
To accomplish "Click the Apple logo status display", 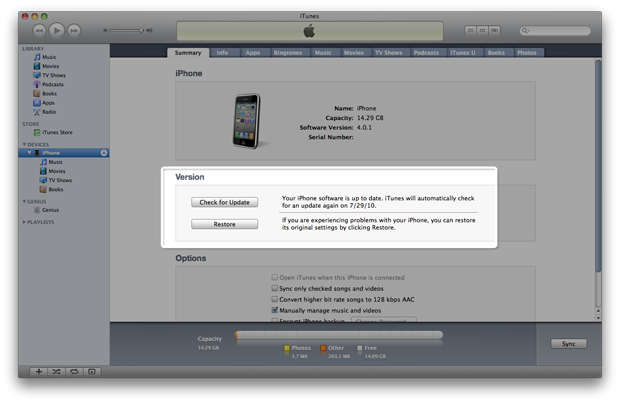I will pyautogui.click(x=309, y=31).
